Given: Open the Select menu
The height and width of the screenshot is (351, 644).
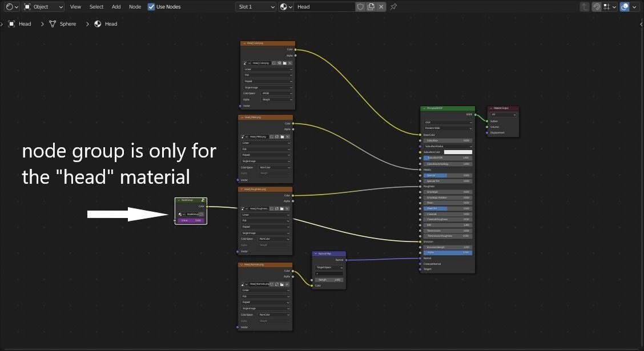Looking at the screenshot, I should pos(96,7).
